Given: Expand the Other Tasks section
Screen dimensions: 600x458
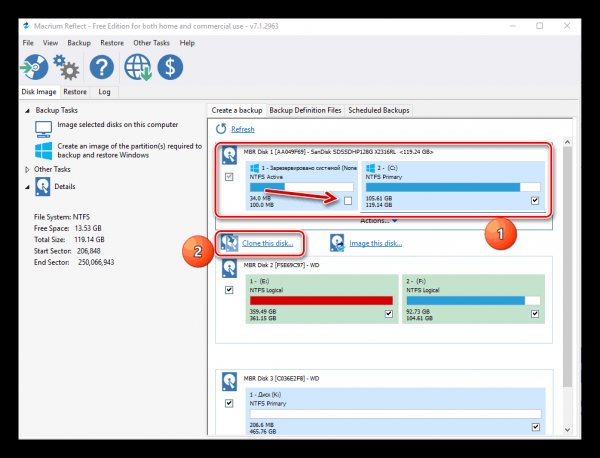Looking at the screenshot, I should pos(27,170).
